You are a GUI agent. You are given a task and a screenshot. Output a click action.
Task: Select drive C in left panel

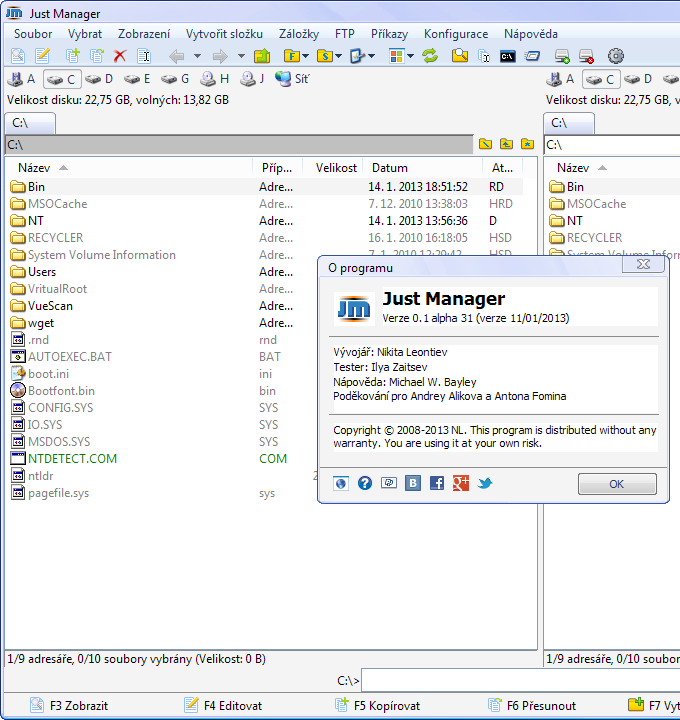coord(62,79)
